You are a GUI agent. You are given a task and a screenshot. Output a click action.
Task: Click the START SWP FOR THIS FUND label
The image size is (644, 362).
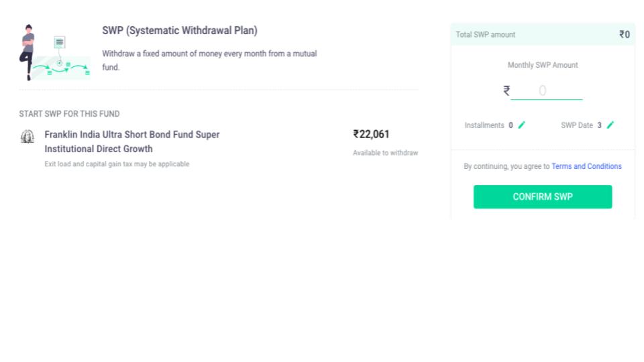click(69, 114)
